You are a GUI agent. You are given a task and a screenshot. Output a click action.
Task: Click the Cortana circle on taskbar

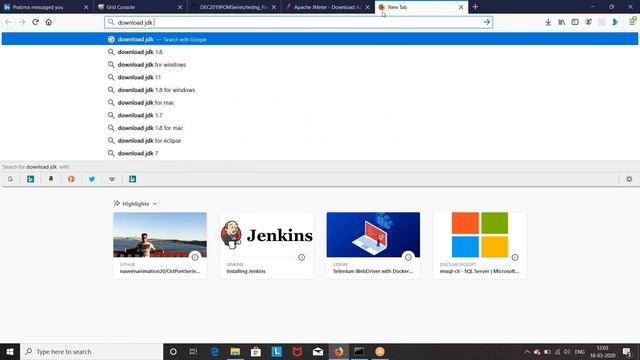(173, 351)
